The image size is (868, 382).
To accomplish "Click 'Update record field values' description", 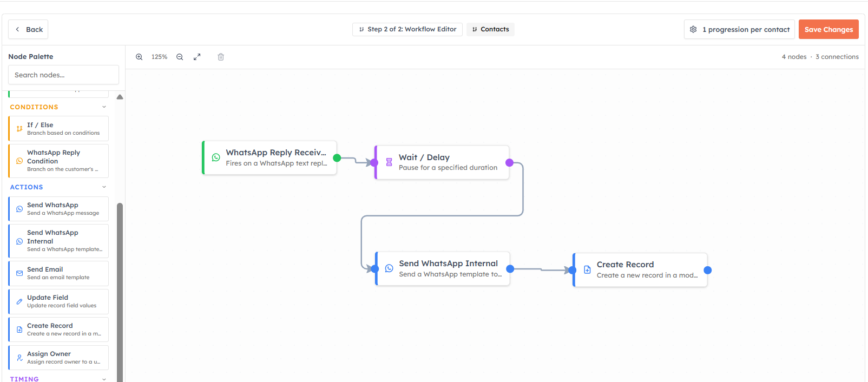I will pyautogui.click(x=62, y=306).
